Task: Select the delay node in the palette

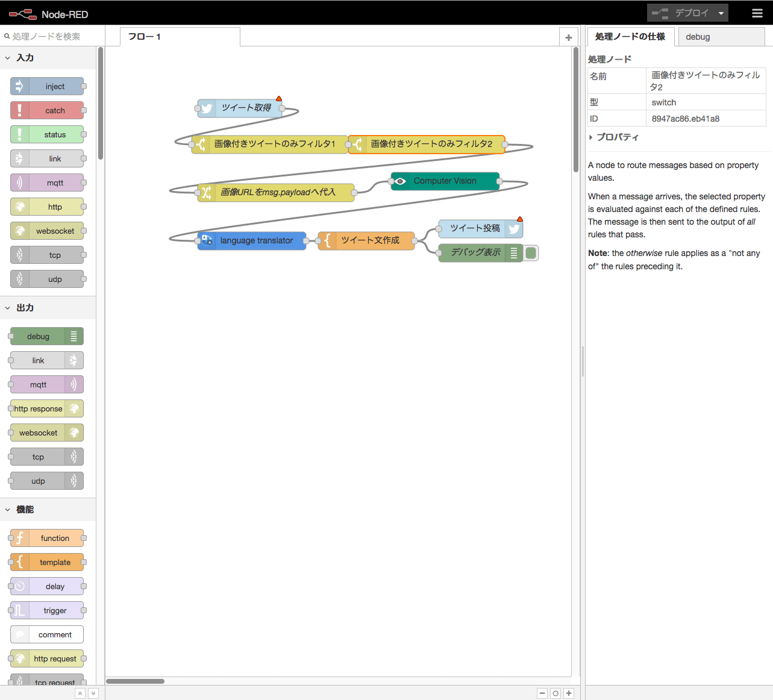Action: [47, 586]
